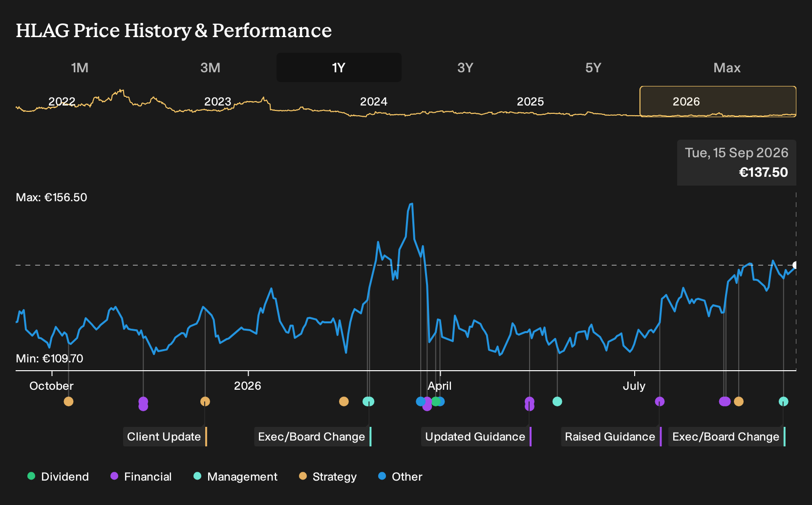Select the teal marker above last Exec/Board Change

783,401
